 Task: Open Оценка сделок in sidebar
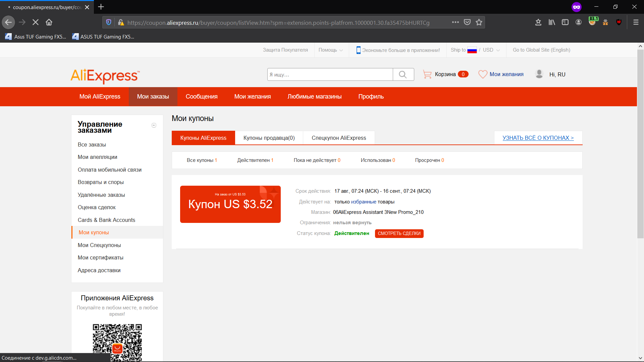(97, 207)
